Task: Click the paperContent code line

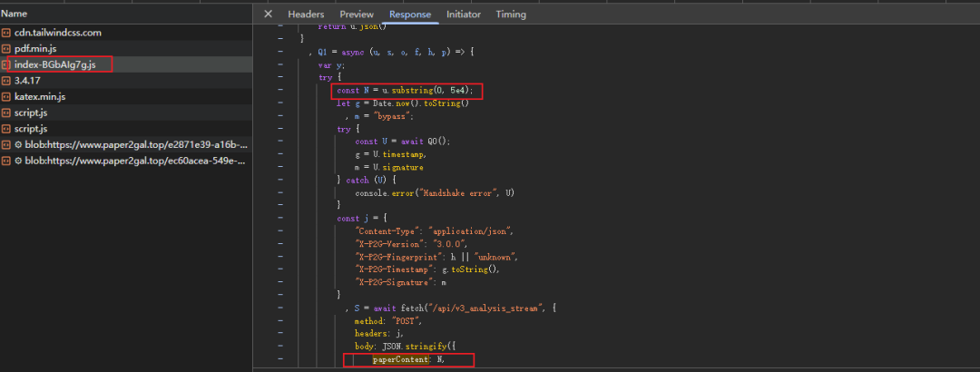Action: pyautogui.click(x=408, y=359)
